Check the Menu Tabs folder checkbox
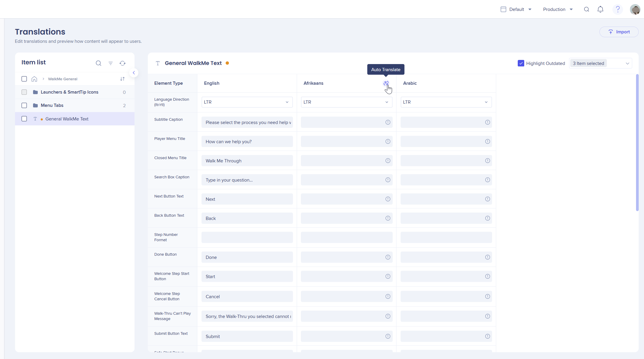Image resolution: width=644 pixels, height=359 pixels. 24,105
